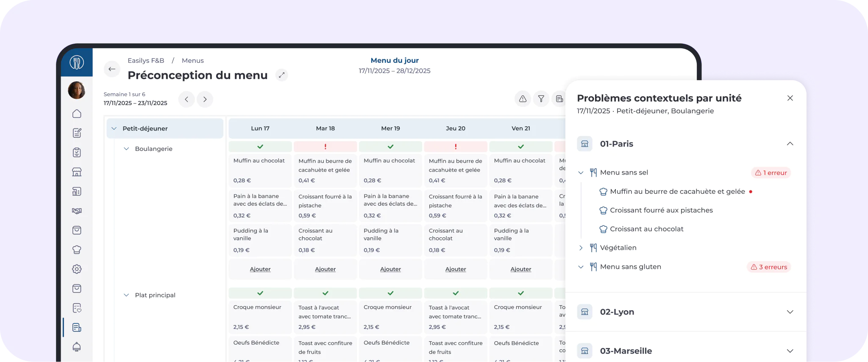Open Mer 19 Oeufs Bénédicte cell
Viewport: 868px width, 362px height.
tap(390, 349)
